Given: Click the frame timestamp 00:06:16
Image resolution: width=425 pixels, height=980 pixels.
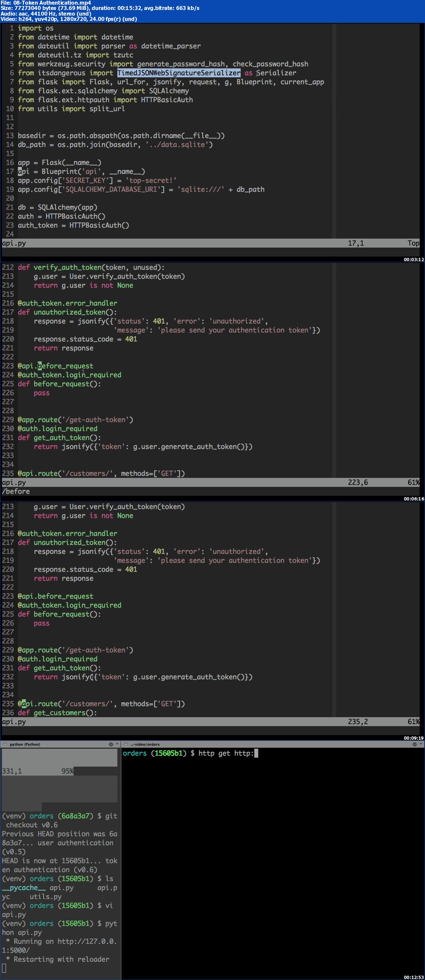Looking at the screenshot, I should tap(414, 499).
